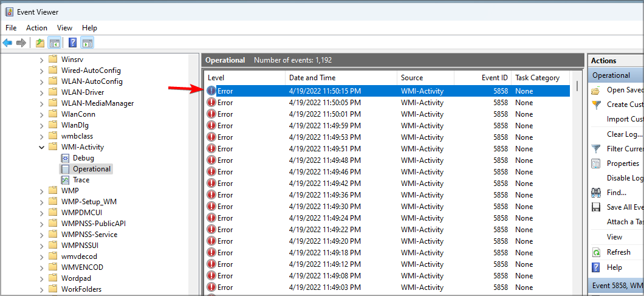Click the Open Saved Log folder icon

(596, 90)
